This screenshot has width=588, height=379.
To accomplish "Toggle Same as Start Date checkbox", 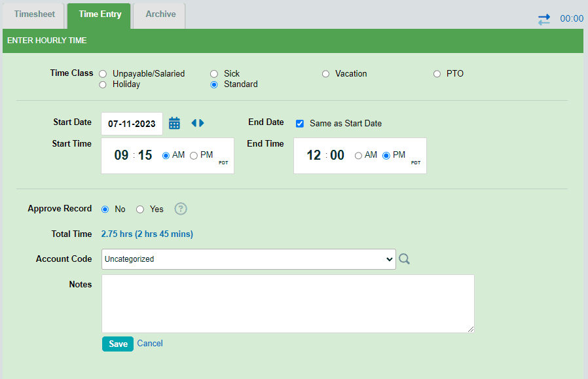I will pyautogui.click(x=300, y=124).
